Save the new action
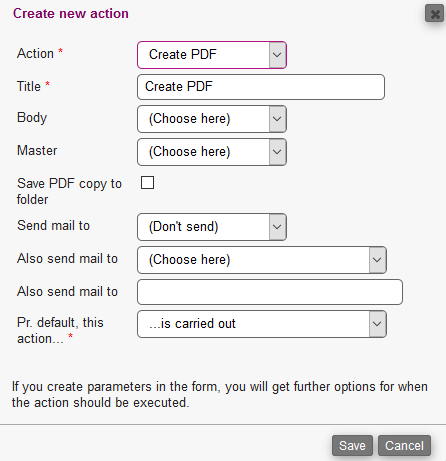 tap(352, 445)
